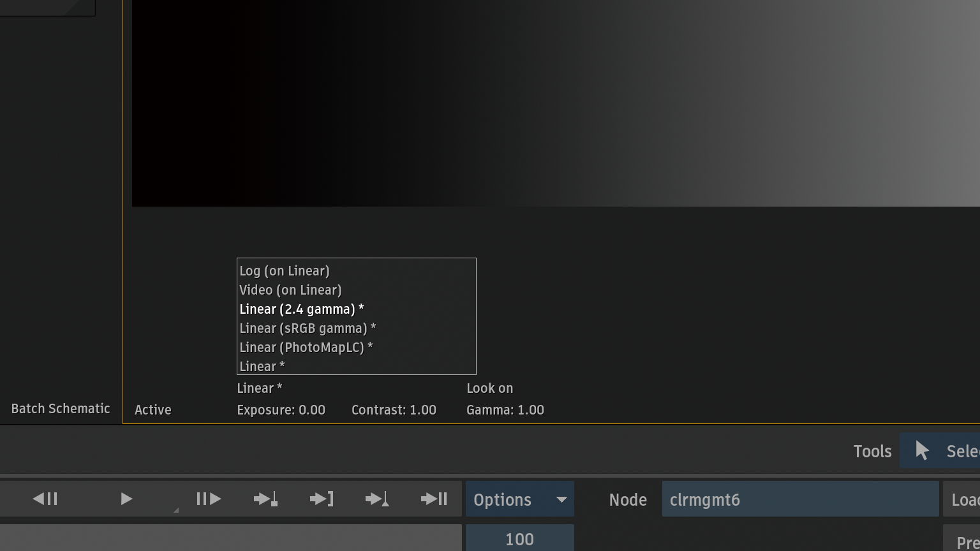Select Video (on Linear) from list
980x551 pixels.
[x=290, y=290]
